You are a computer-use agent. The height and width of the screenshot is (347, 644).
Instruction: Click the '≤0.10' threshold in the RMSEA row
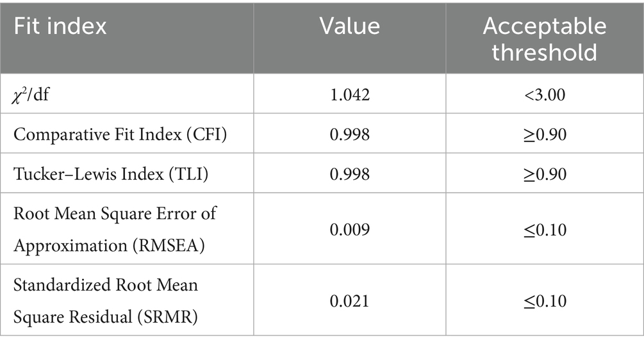(545, 229)
